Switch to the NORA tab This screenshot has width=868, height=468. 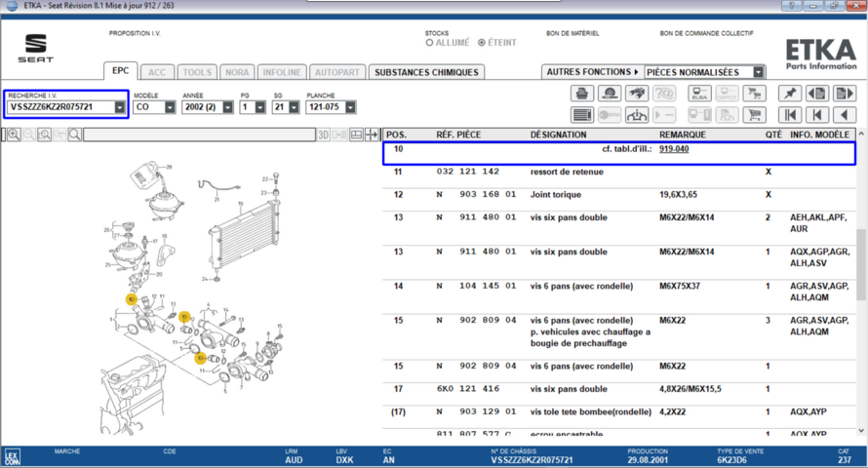pyautogui.click(x=237, y=72)
